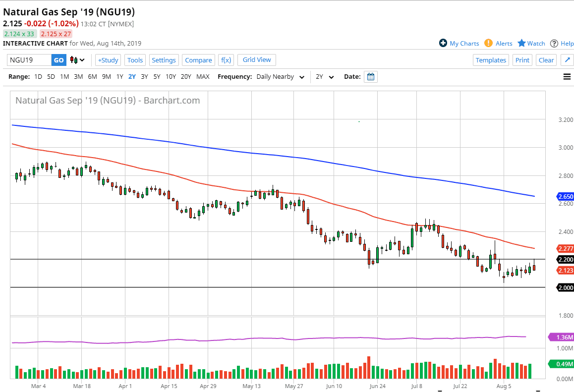Click the Watch star icon

tap(521, 43)
